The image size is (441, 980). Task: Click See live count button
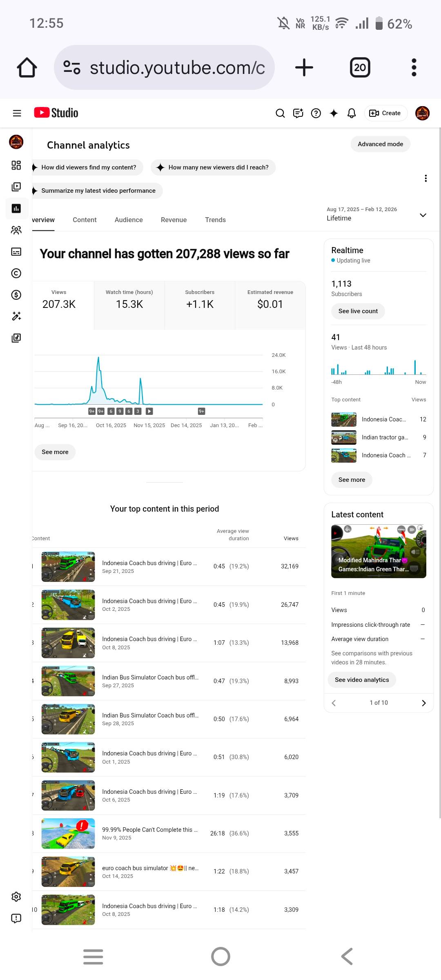coord(358,311)
